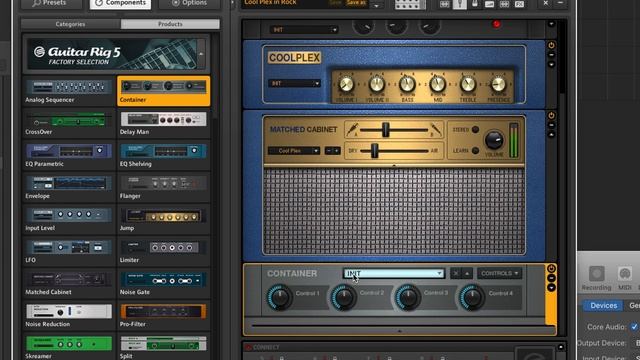Image resolution: width=640 pixels, height=360 pixels.
Task: Toggle the Stereo switch on Matched Cabinet
Action: (x=475, y=129)
